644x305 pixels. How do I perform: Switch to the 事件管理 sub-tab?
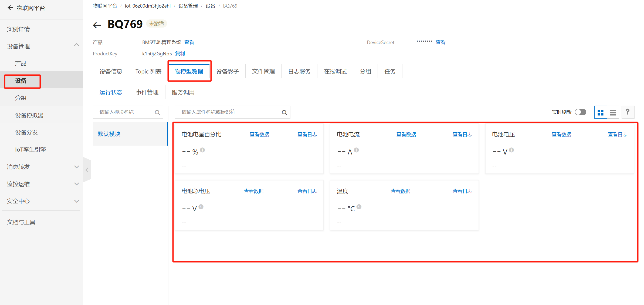[147, 92]
